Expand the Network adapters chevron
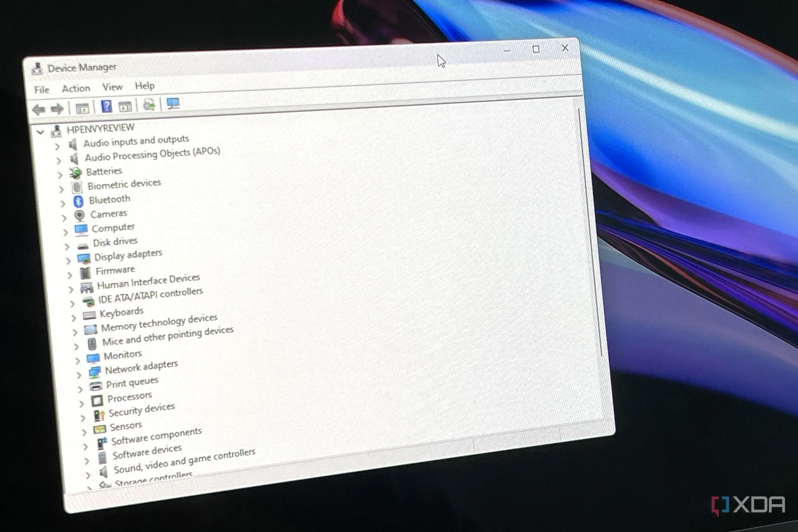 (79, 375)
